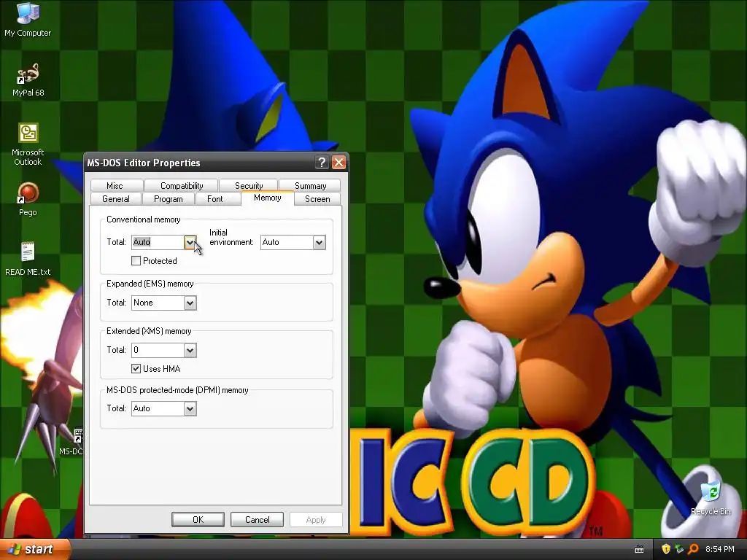The image size is (747, 560).
Task: Click the Extended (XMS) Total value field
Action: click(158, 351)
